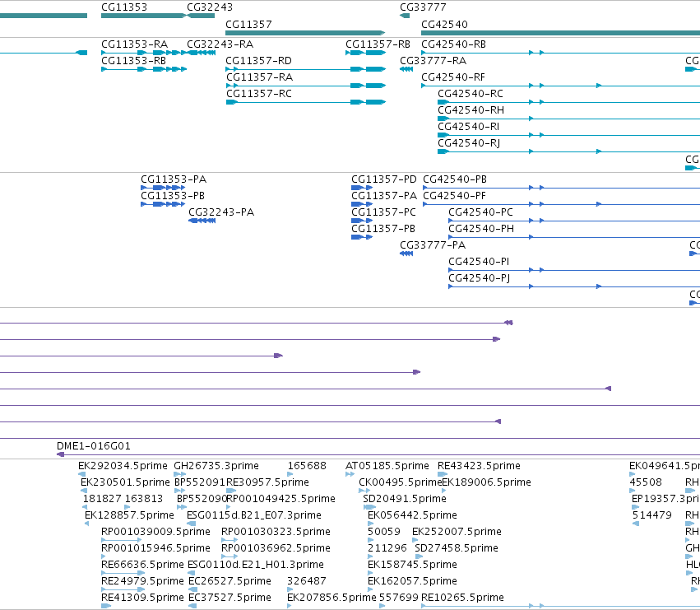Click the GH26735.3prime EST label
The height and width of the screenshot is (610, 700).
pos(216,466)
